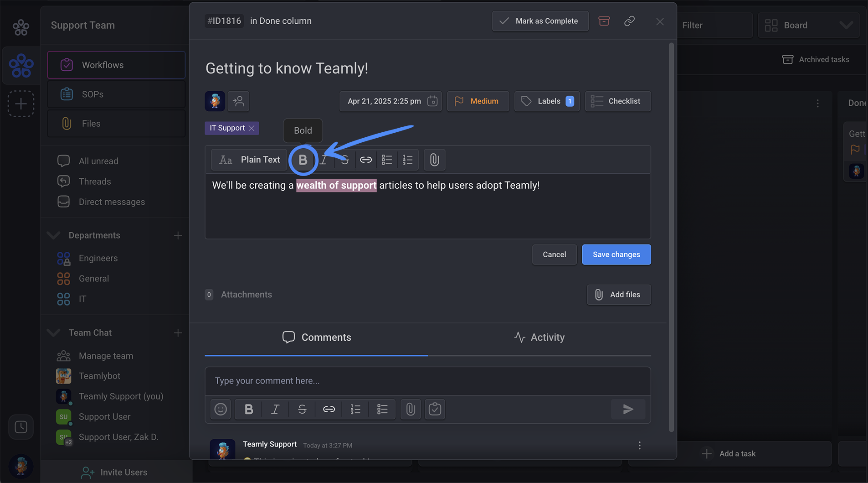868x483 pixels.
Task: Open the due date picker Apr 21, 2025
Action: coord(390,101)
